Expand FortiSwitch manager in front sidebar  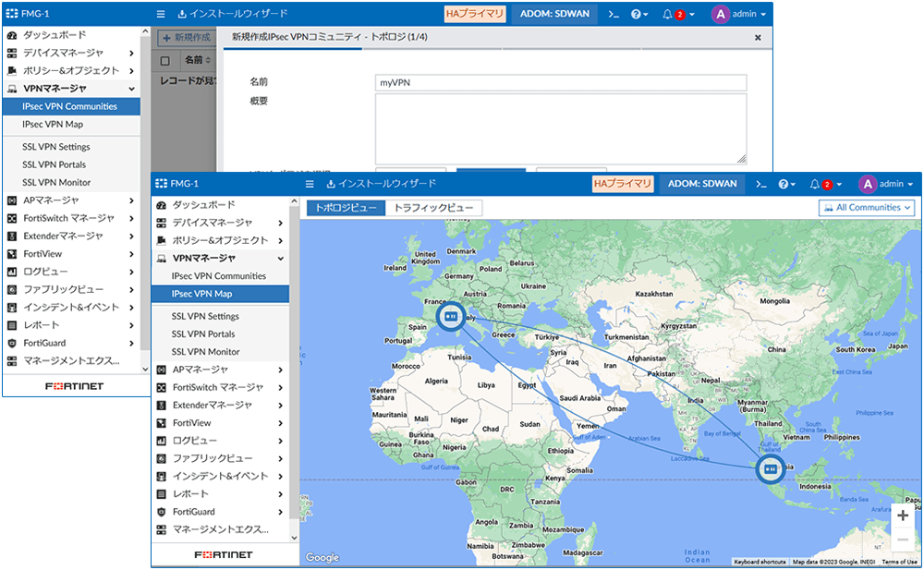[x=281, y=387]
